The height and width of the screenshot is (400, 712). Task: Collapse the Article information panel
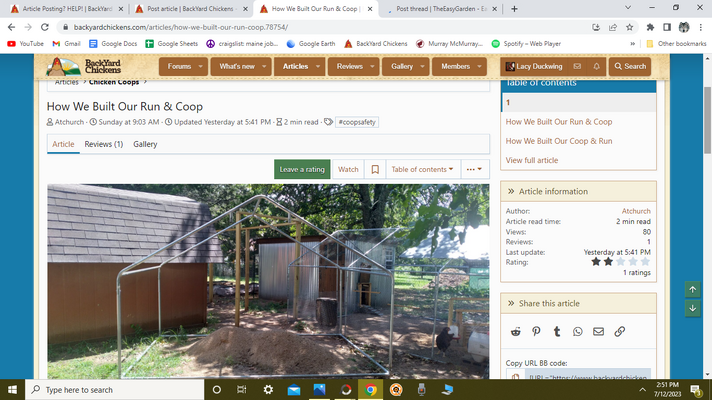tap(511, 192)
